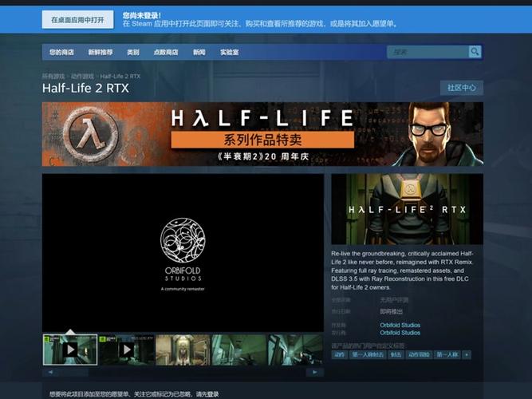Select the 动作冒险 tag
Image resolution: width=532 pixels, height=399 pixels.
[419, 355]
